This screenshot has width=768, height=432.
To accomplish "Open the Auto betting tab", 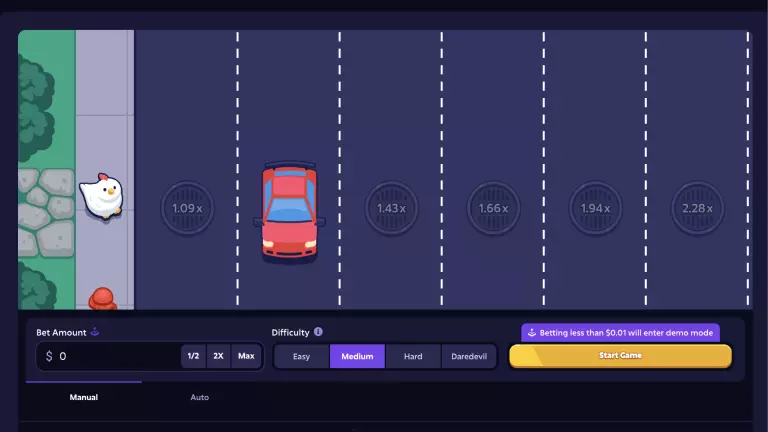I will pyautogui.click(x=200, y=397).
